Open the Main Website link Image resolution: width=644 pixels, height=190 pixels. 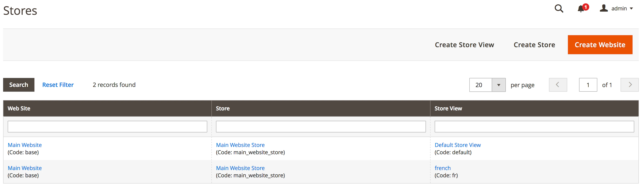click(24, 145)
